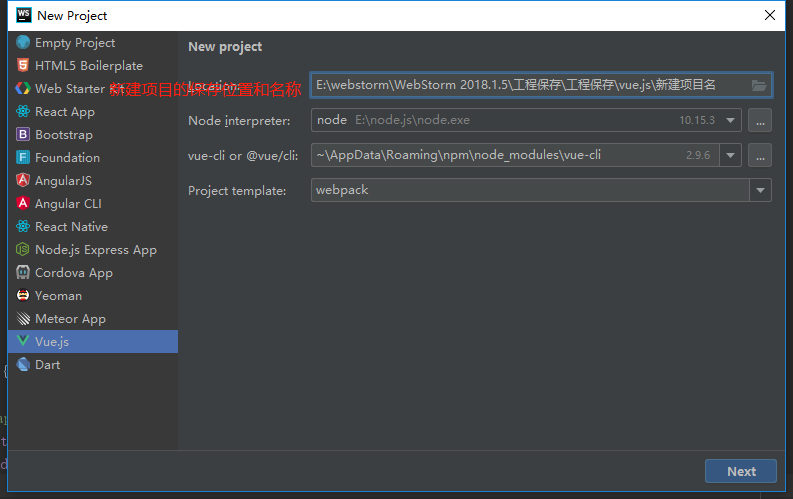Screen dimensions: 793x499
Task: Click the Next button
Action: click(741, 471)
